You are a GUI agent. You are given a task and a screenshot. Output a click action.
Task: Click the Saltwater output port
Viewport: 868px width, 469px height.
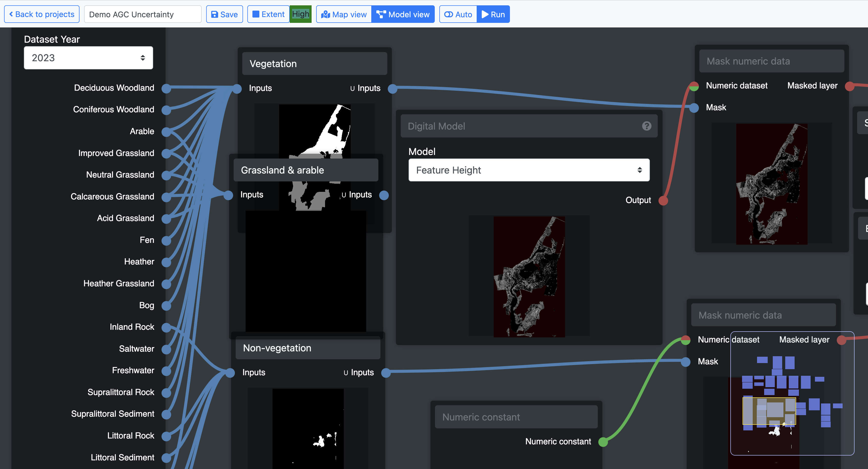pyautogui.click(x=166, y=349)
